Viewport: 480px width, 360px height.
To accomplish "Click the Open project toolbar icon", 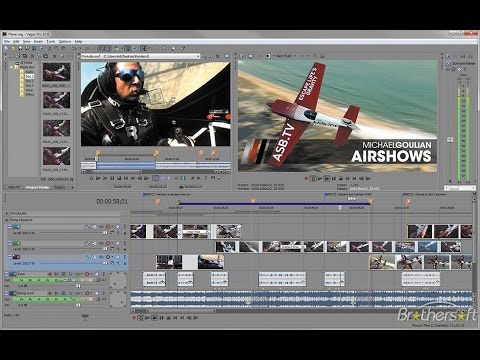I will [13, 48].
